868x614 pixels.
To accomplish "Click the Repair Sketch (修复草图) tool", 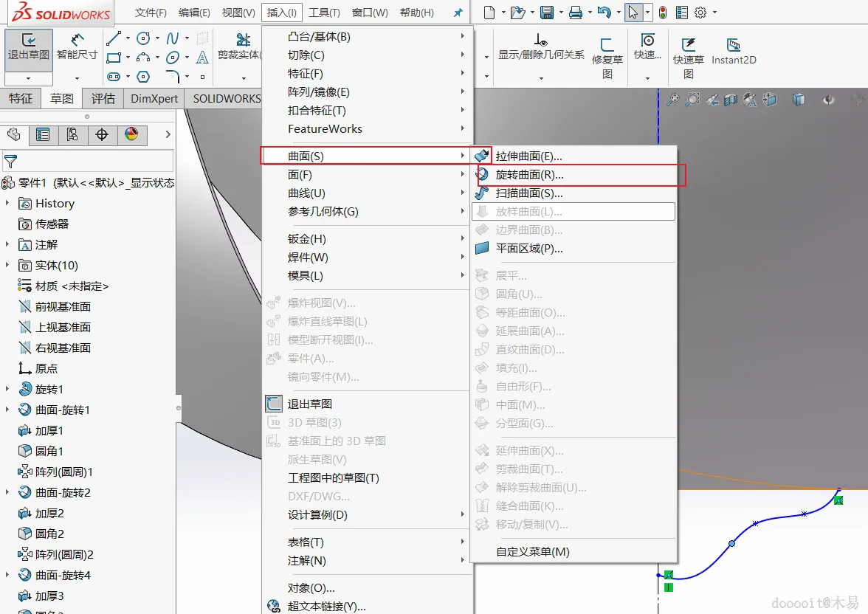I will pos(607,58).
